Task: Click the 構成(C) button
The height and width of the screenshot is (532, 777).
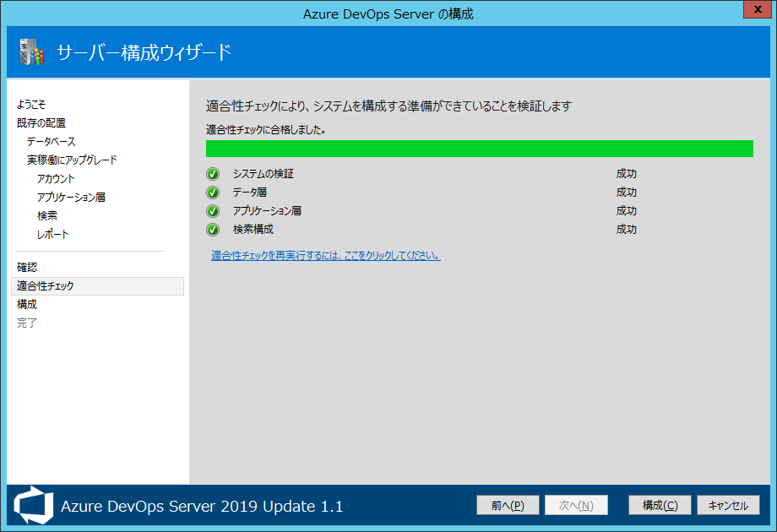Action: [660, 505]
